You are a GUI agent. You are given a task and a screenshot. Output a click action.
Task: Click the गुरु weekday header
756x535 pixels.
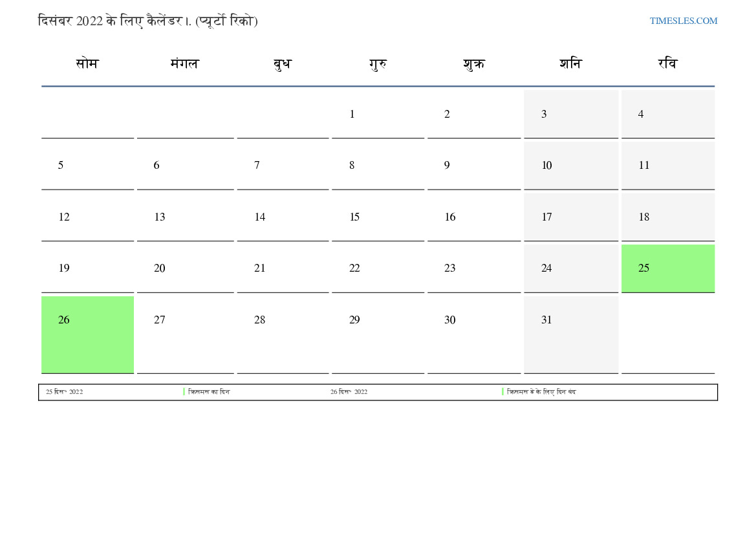point(378,63)
